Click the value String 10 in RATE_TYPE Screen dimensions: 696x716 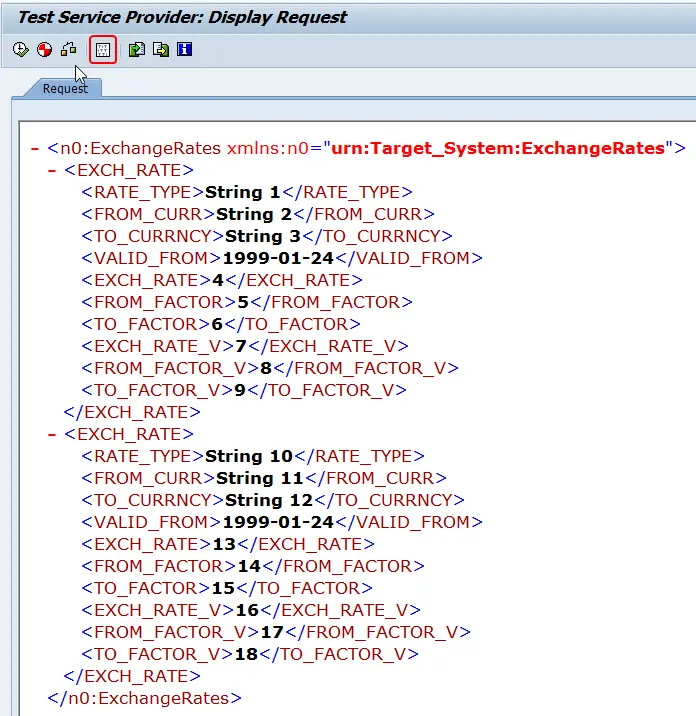[x=249, y=456]
